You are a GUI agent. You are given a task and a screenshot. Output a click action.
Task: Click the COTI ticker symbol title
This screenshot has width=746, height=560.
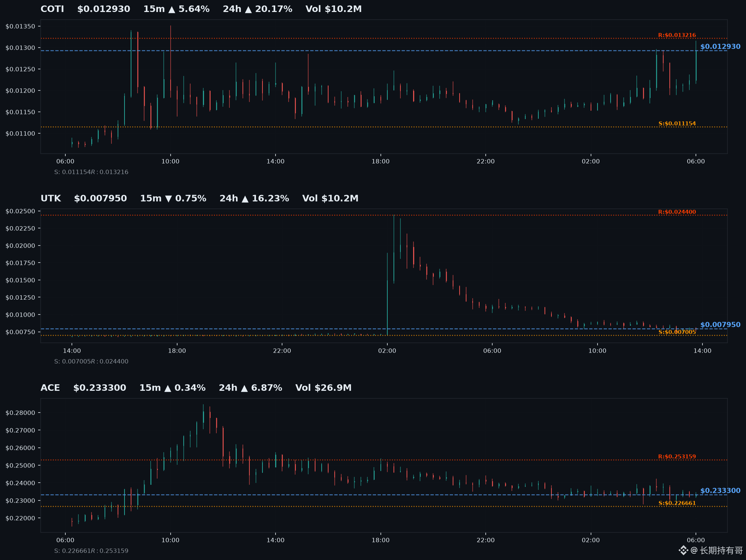click(52, 9)
